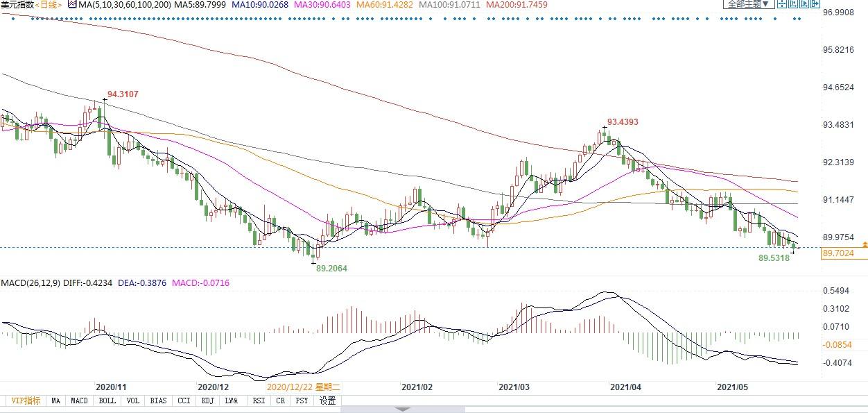Viewport: 868px width, 413px height.
Task: Click the crosshair cursor icon
Action: pyautogui.click(x=782, y=3)
